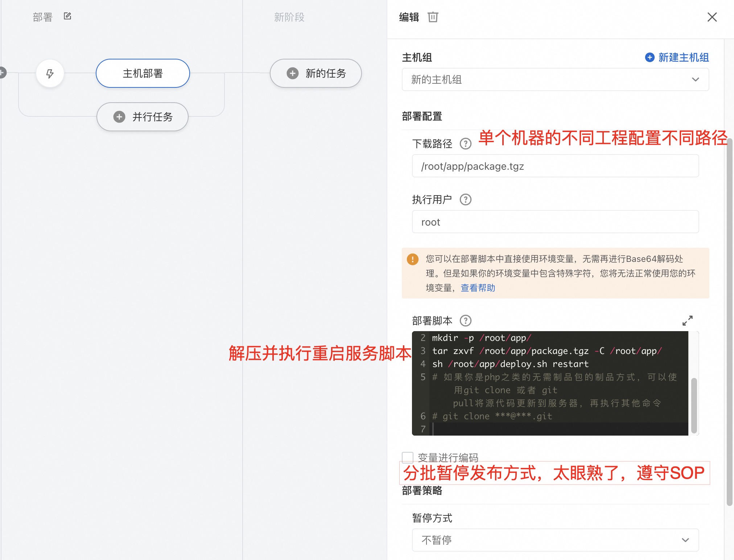The image size is (734, 560).
Task: Edit the 下载路径 input field
Action: (x=555, y=166)
